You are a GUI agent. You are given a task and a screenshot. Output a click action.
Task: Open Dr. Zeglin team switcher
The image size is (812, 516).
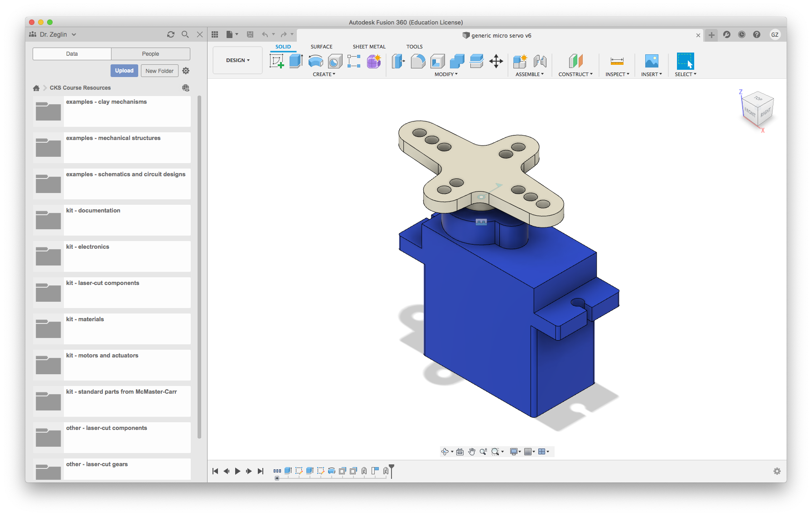pyautogui.click(x=53, y=34)
